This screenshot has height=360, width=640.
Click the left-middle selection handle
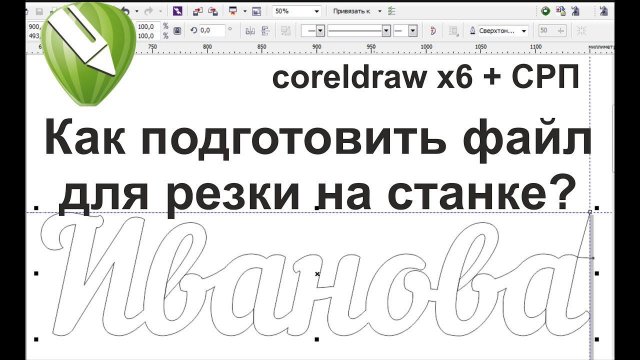tap(36, 273)
